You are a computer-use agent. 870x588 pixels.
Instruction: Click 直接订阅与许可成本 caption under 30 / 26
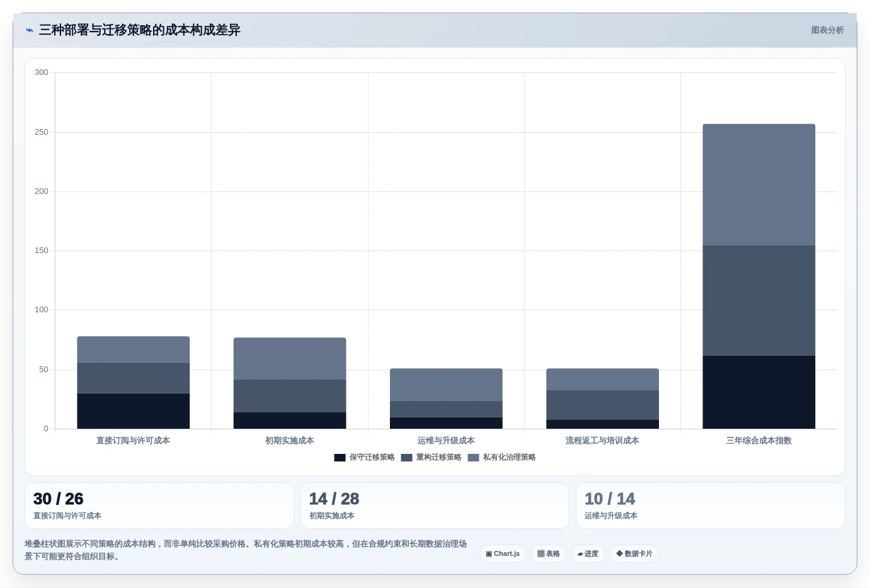point(67,516)
